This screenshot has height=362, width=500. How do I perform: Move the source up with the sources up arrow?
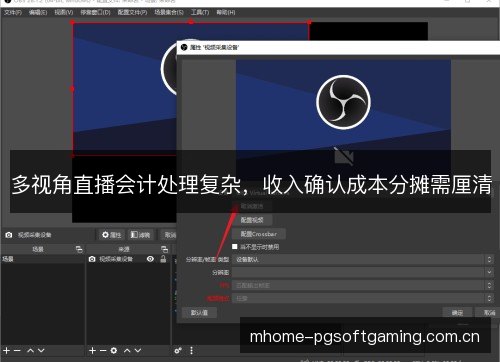tap(127, 351)
